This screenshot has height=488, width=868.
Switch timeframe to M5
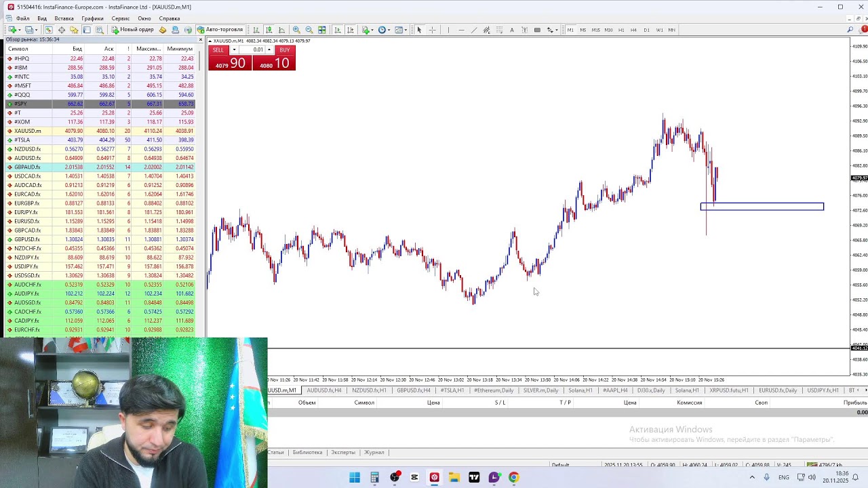pos(583,30)
